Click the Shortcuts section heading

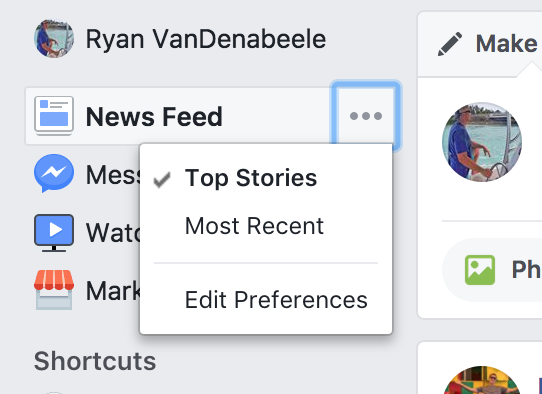[x=95, y=361]
